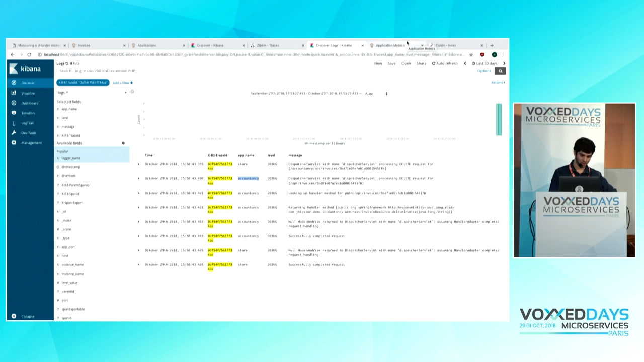Click the X-B3-TraceId column header
Screen dimensions: 644x362
217,155
